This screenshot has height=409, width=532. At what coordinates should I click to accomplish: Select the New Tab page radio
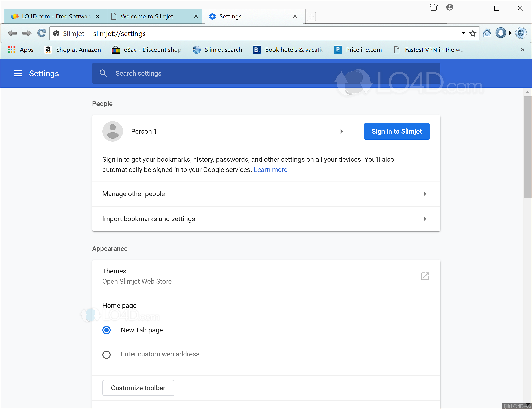coord(107,330)
